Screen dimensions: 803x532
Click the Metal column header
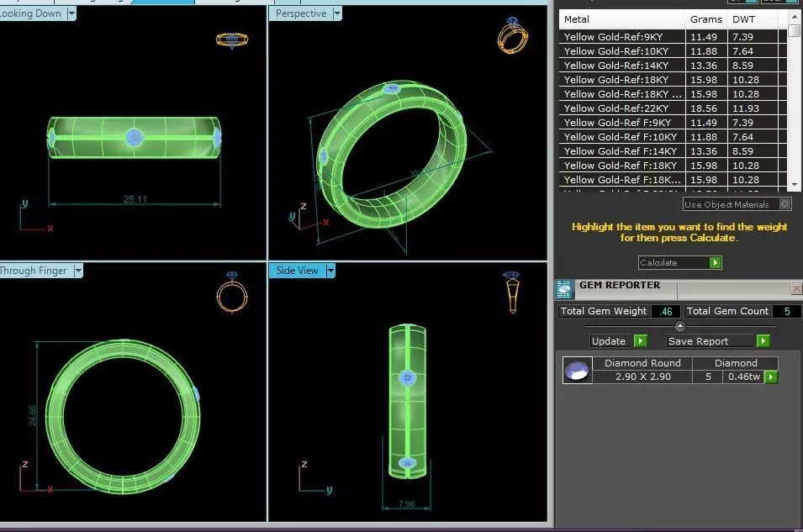[621, 19]
